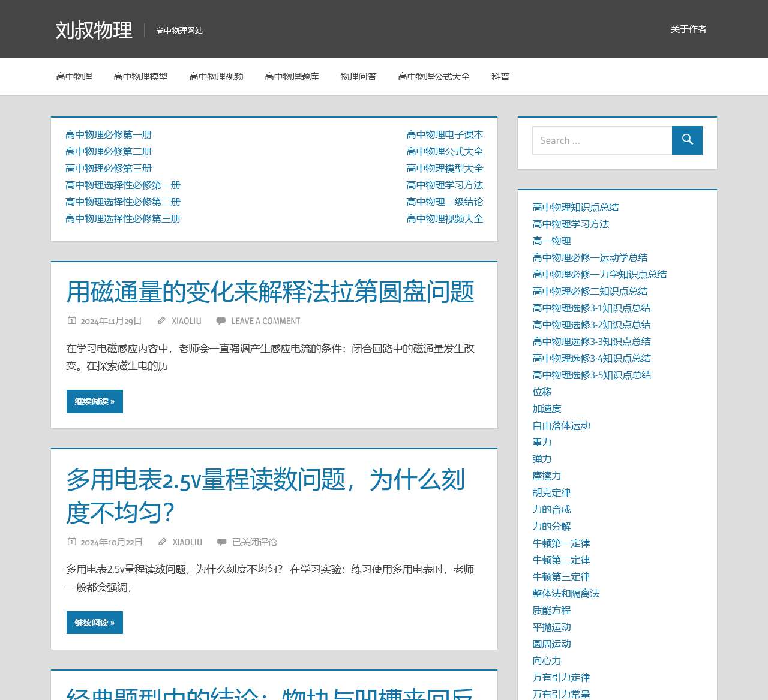
Task: Open the 用磁通量的变化来解释法拉第圆盘问题 article
Action: click(x=270, y=292)
